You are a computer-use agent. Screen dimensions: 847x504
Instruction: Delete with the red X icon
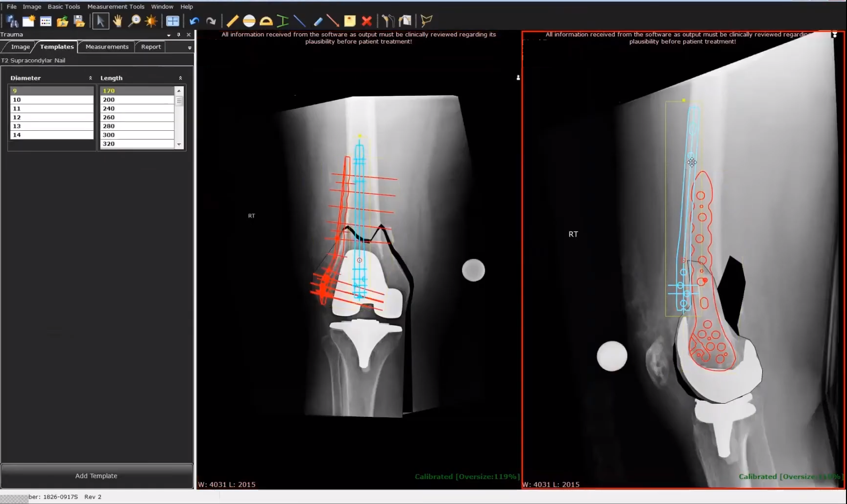tap(366, 21)
